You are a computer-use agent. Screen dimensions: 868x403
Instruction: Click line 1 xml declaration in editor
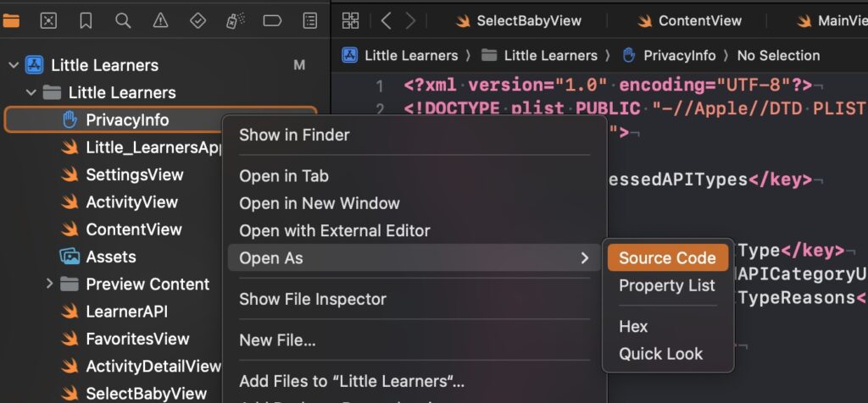(608, 86)
